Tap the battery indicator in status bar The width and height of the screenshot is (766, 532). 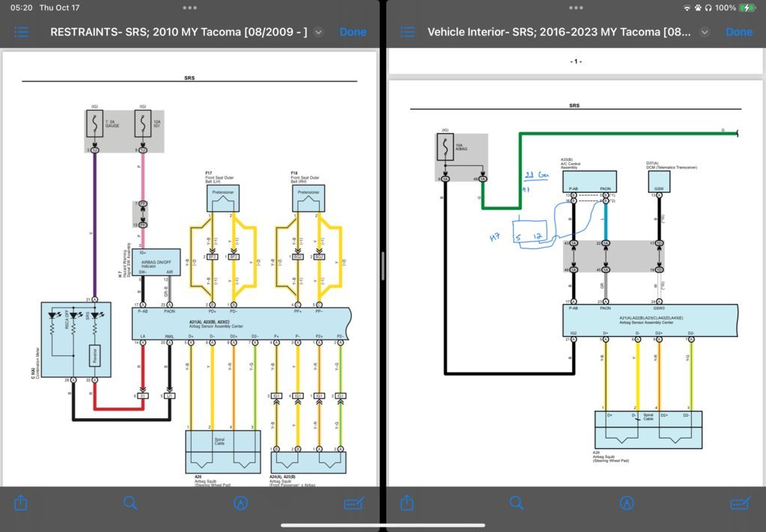coord(747,7)
